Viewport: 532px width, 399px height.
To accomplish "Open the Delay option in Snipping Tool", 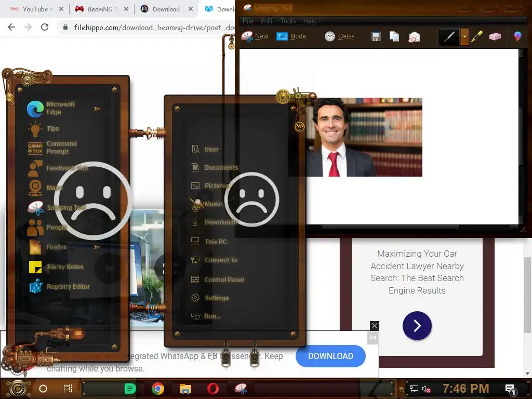I will (x=340, y=36).
